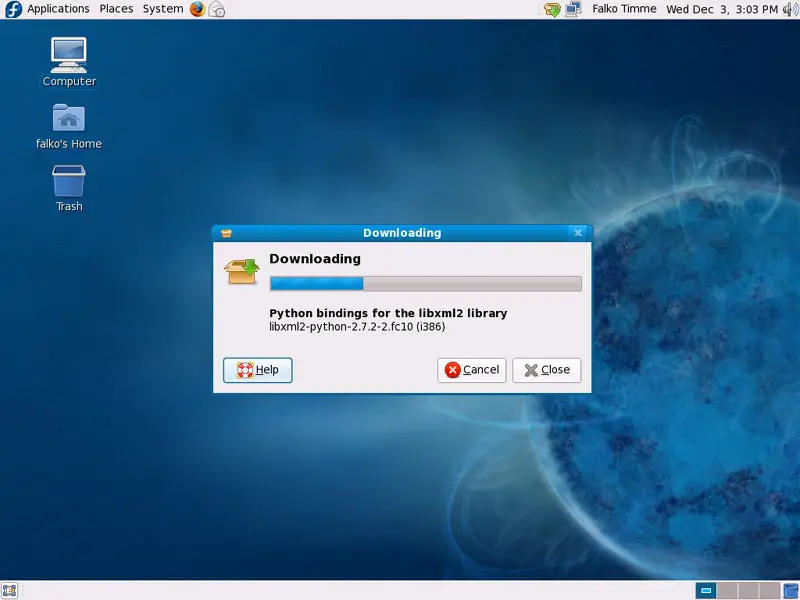Open the Falko Timme user switcher
This screenshot has height=600, width=800.
pos(624,9)
